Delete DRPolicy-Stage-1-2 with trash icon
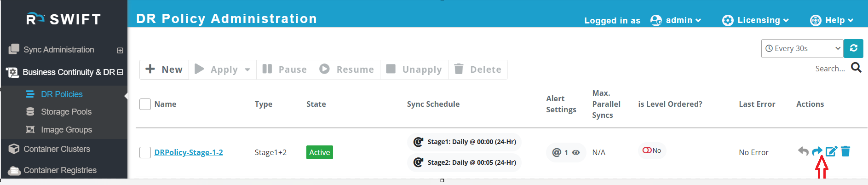The width and height of the screenshot is (868, 185). (845, 151)
